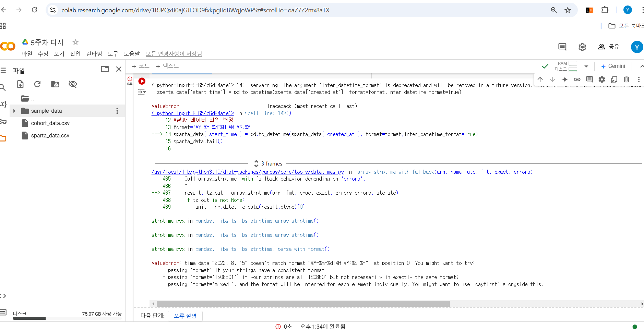644x330 pixels.
Task: Open the 삽입 menu
Action: 75,54
